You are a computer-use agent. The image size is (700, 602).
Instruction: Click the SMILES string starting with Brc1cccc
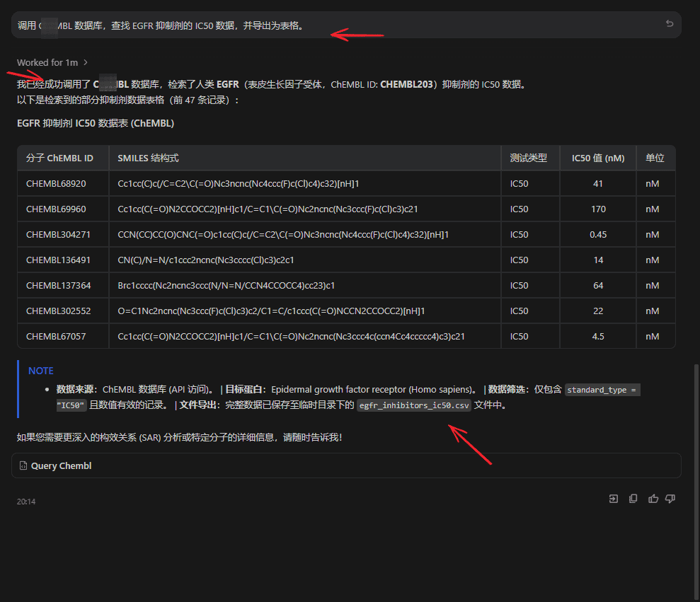pos(226,285)
